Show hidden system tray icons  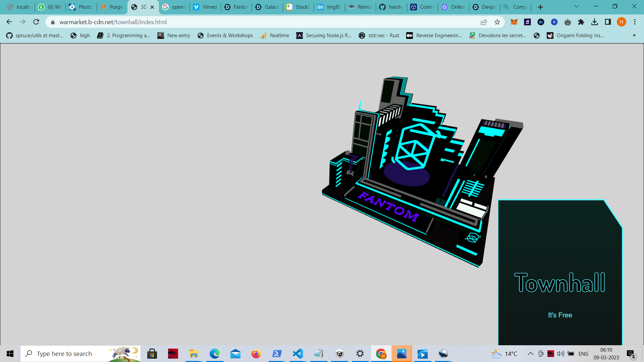point(530,354)
